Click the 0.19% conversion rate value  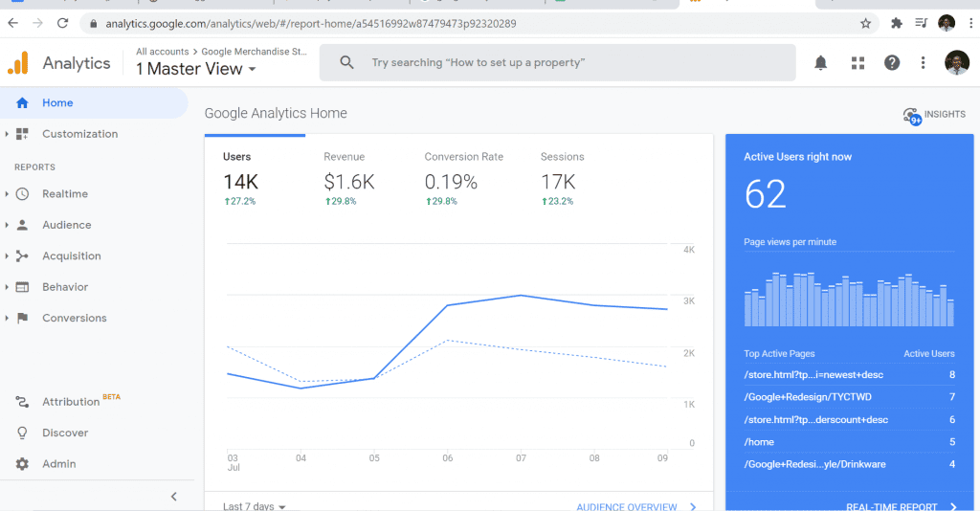[451, 182]
